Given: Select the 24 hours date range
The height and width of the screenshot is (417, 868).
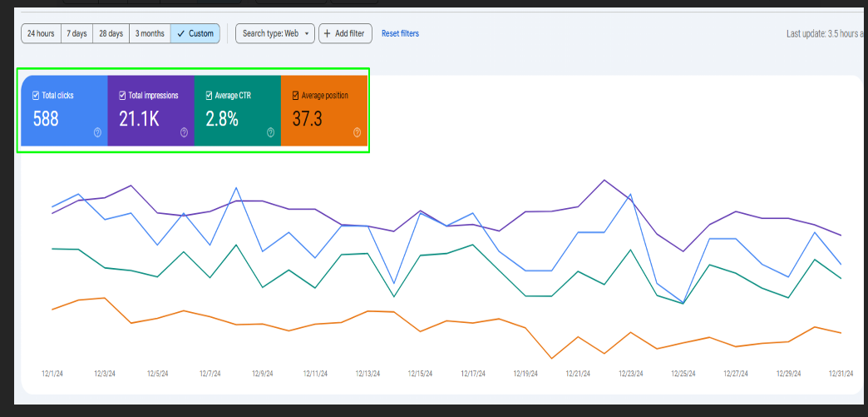Looking at the screenshot, I should 41,33.
